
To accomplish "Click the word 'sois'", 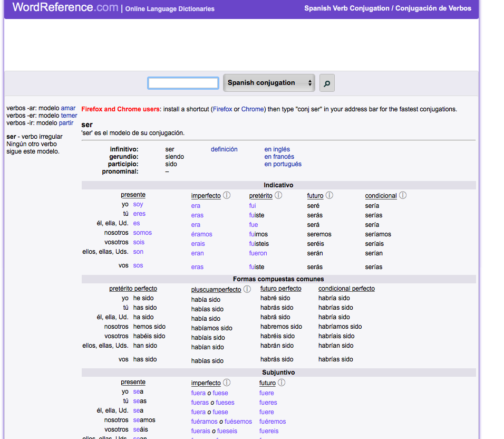I will coord(139,242).
